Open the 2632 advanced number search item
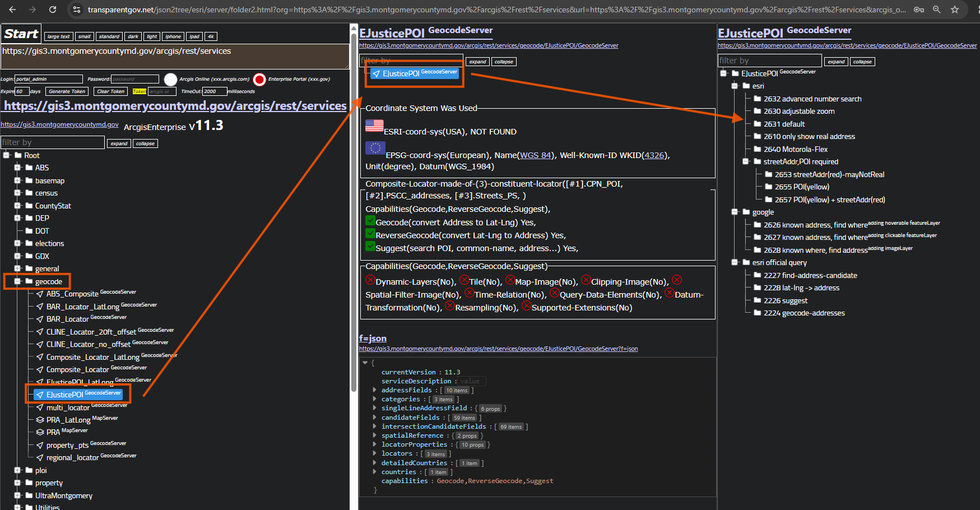980x510 pixels. point(812,99)
